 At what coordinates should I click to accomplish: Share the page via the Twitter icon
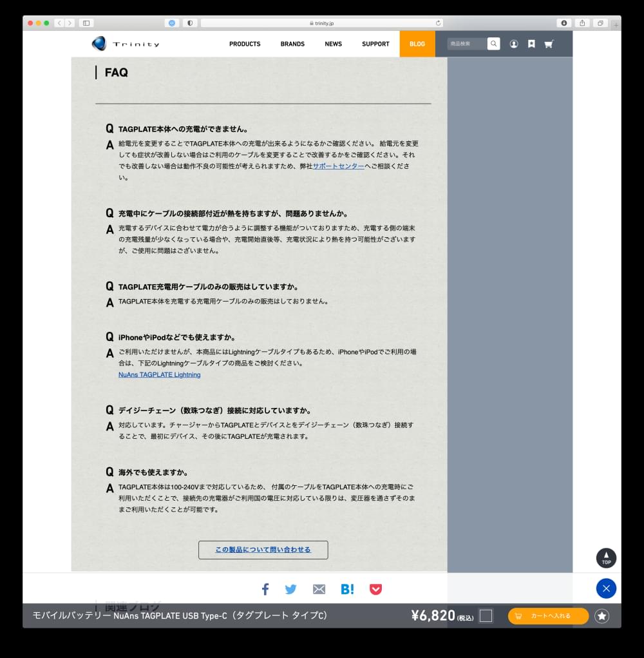290,588
